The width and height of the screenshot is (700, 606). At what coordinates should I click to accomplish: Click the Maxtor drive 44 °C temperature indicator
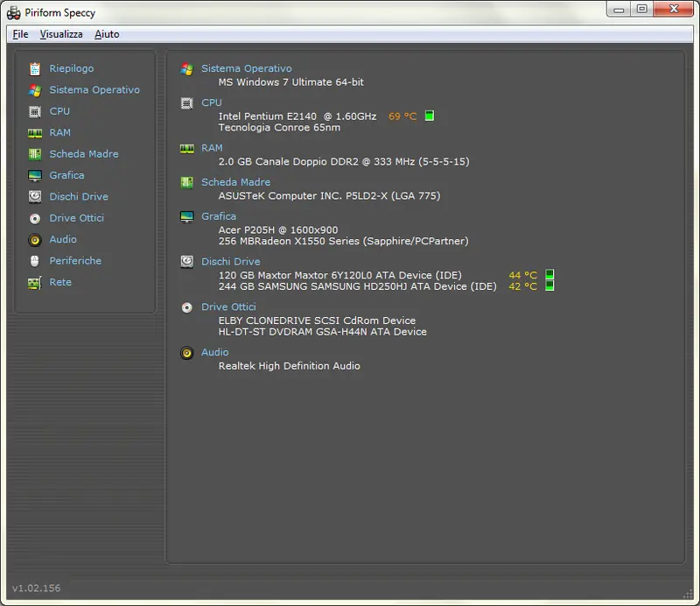click(550, 275)
